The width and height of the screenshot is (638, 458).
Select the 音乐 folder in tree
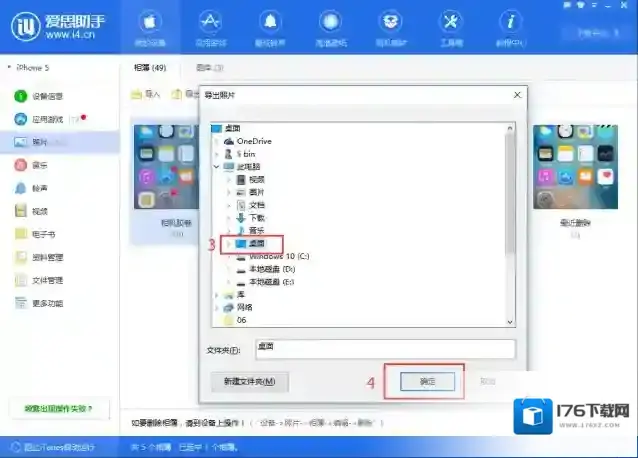click(250, 231)
